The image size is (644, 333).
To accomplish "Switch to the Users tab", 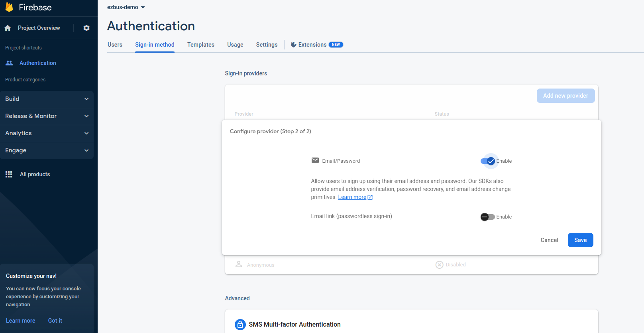I will pyautogui.click(x=115, y=45).
